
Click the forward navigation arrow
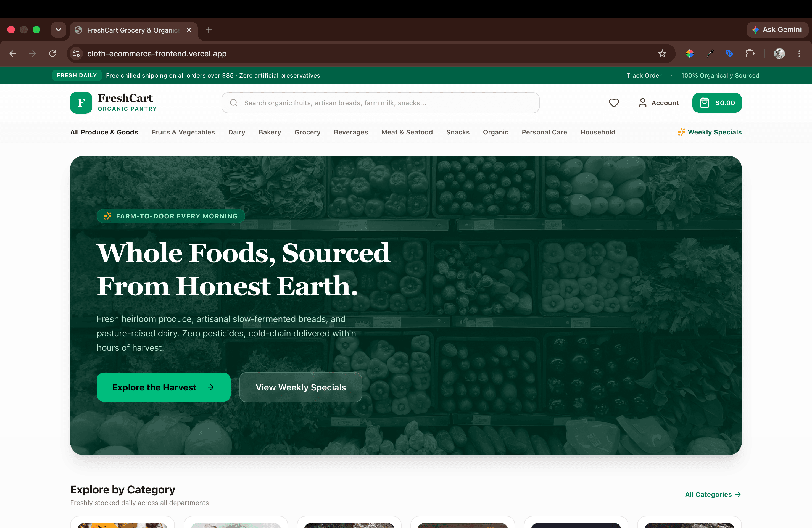tap(32, 54)
